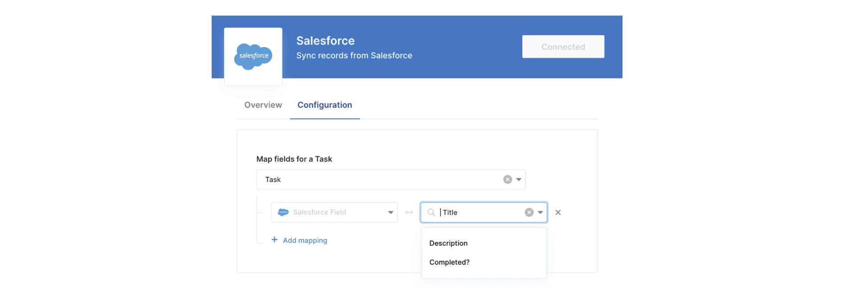Clear the Task selection with x icon

[508, 180]
